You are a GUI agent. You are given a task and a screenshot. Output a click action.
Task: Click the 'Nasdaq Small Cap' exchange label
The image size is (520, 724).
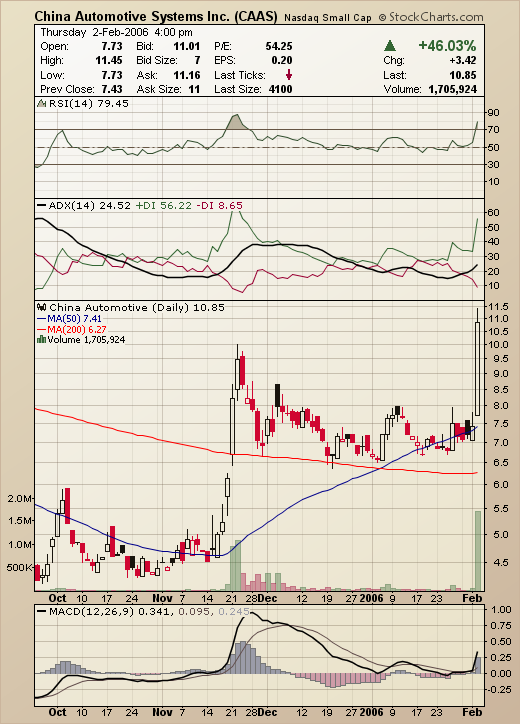coord(327,18)
